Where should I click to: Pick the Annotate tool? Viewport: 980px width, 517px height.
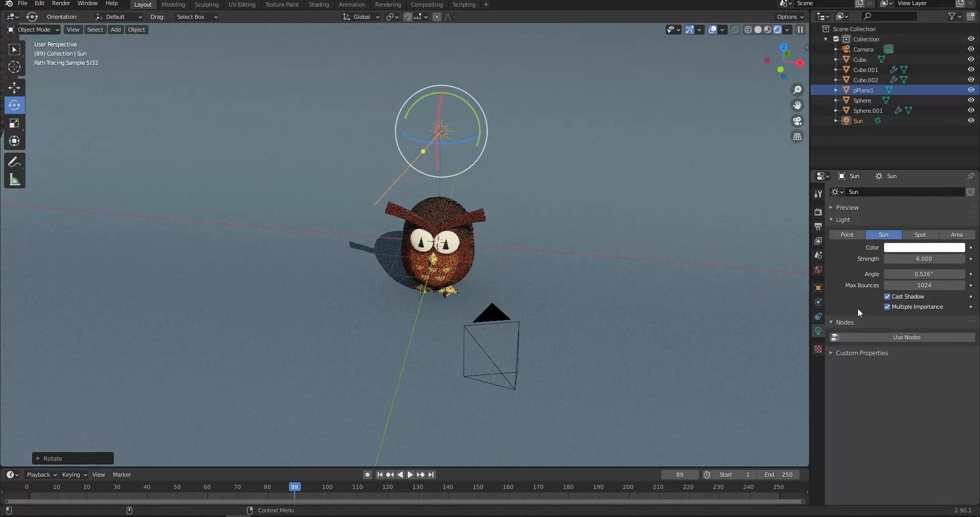pyautogui.click(x=15, y=161)
